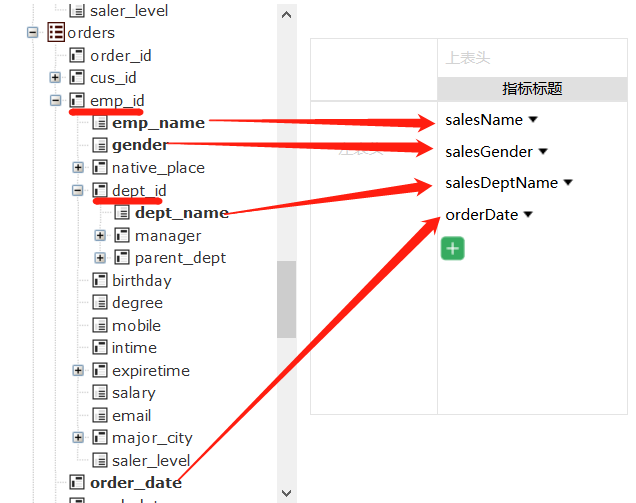This screenshot has height=503, width=636.
Task: Expand the native_place node
Action: [x=78, y=167]
